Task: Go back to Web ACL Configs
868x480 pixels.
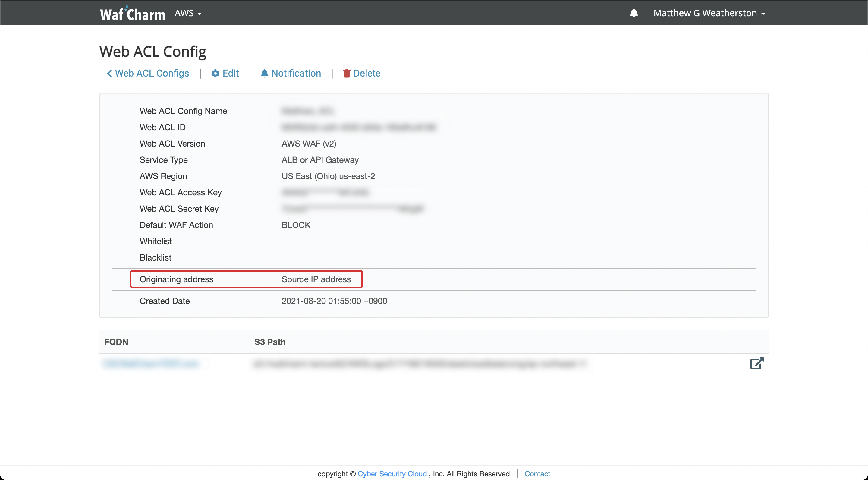Action: coord(148,73)
